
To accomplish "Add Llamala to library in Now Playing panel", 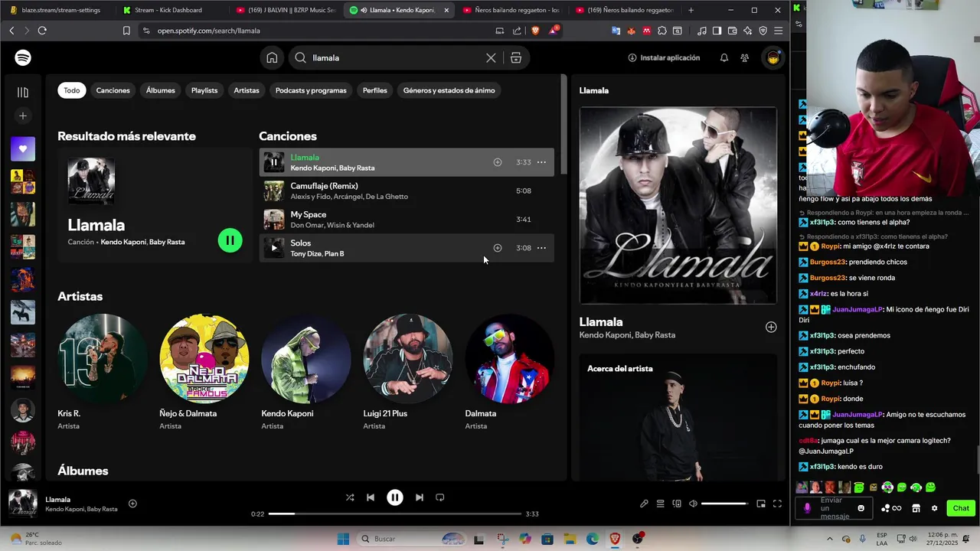I will pos(771,327).
